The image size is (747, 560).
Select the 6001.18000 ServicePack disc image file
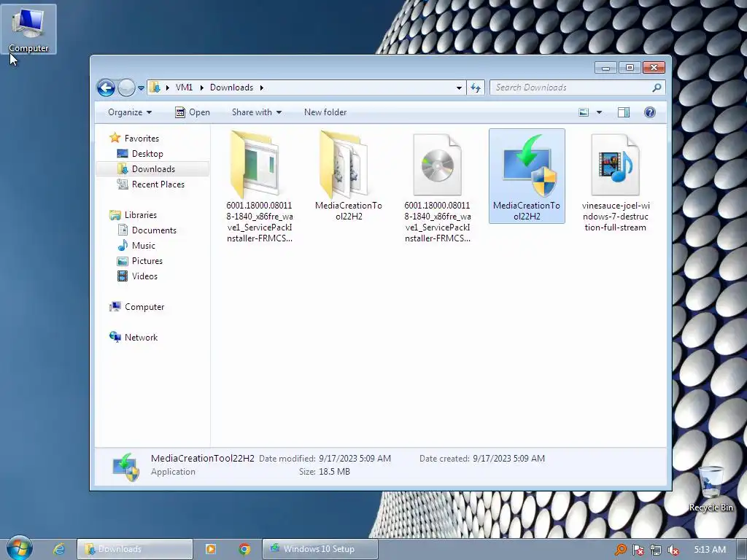pos(438,165)
